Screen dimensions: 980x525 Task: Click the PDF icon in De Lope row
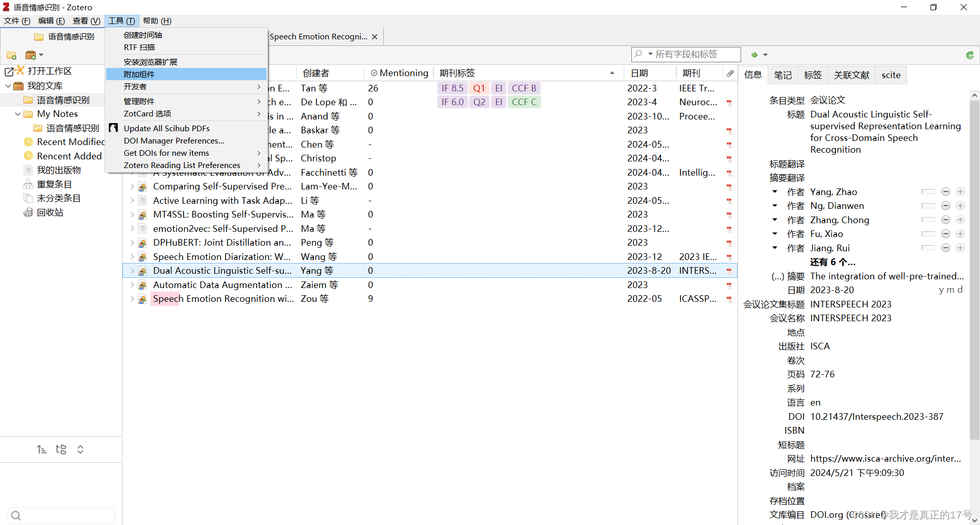click(729, 102)
